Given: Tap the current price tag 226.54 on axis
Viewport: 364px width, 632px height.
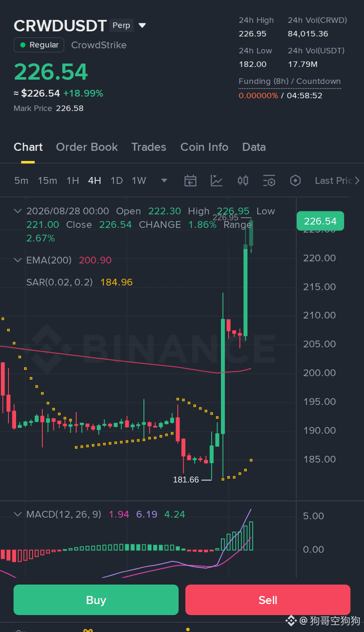Looking at the screenshot, I should click(x=320, y=221).
